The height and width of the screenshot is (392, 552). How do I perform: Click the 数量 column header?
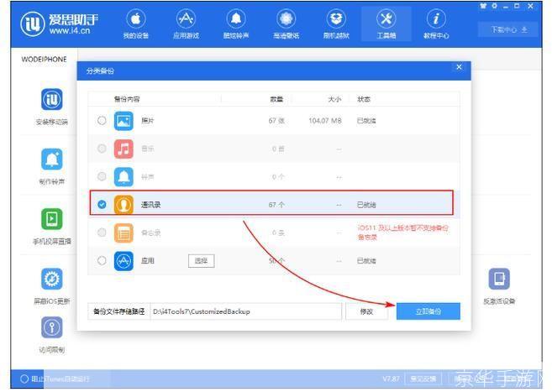pos(276,99)
